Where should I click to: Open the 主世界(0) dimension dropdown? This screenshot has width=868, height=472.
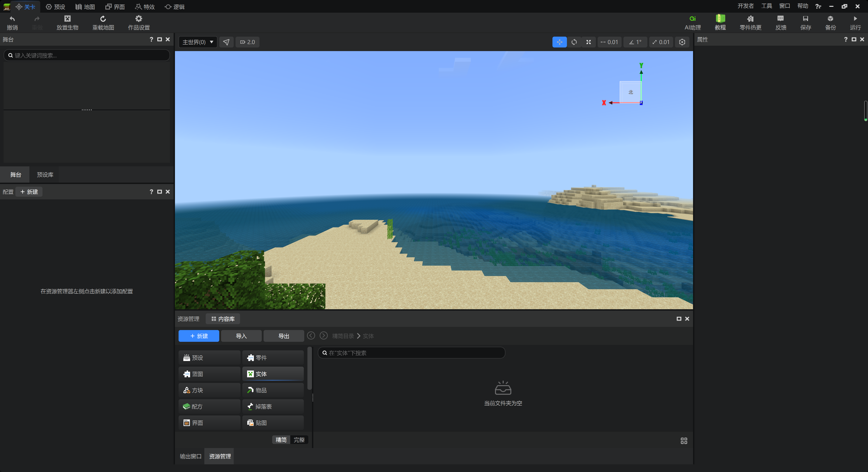198,42
